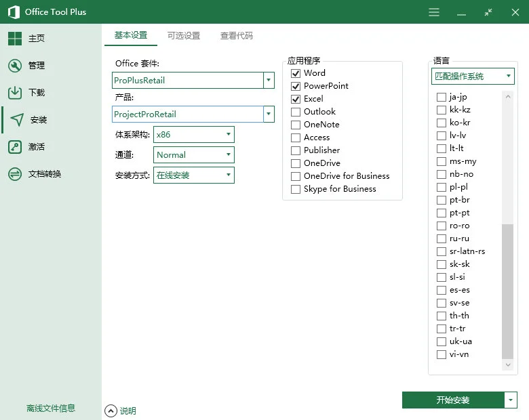Open the x86 architecture dropdown
This screenshot has width=529, height=420.
point(194,135)
